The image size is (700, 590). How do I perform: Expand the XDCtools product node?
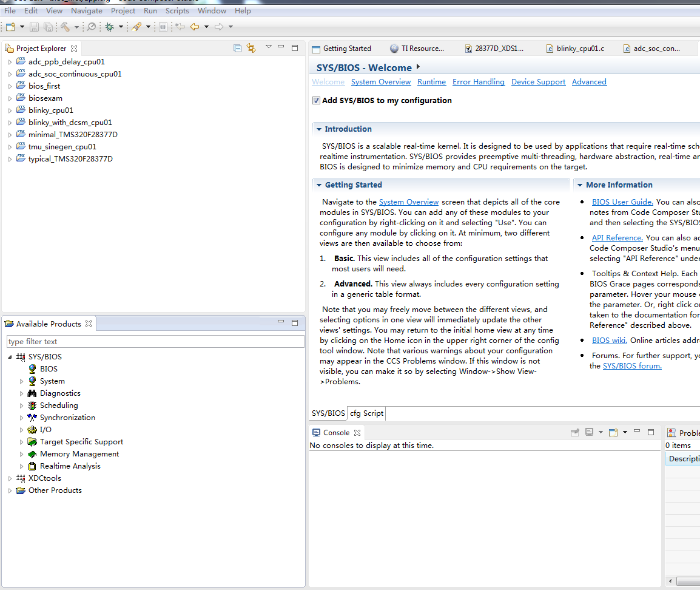coord(10,478)
